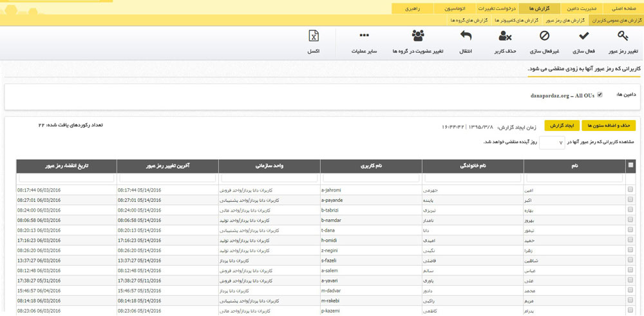
Task: Click the First Name (نام) column filter box
Action: [574, 178]
